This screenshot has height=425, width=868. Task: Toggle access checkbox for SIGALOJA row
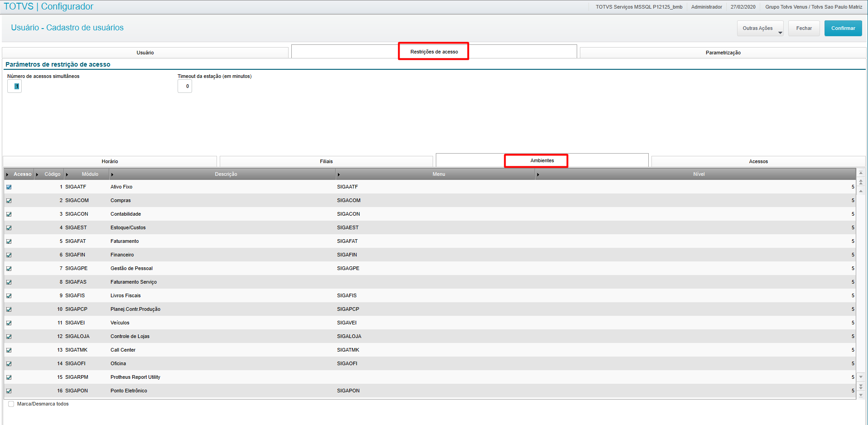[x=9, y=337]
